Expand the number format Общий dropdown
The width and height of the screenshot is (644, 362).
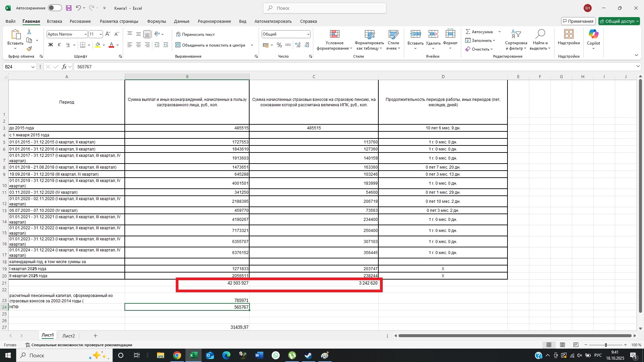[x=308, y=34]
